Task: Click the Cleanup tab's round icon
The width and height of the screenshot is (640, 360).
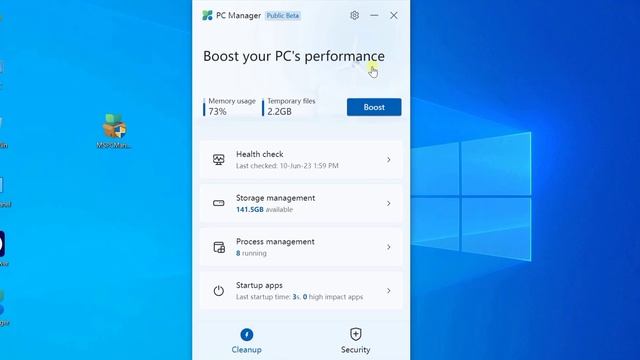Action: (247, 335)
